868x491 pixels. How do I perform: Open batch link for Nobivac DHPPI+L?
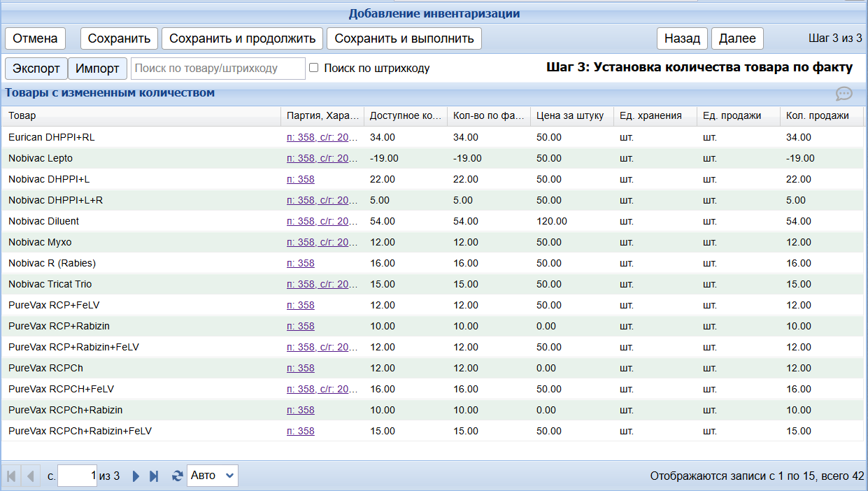(301, 180)
